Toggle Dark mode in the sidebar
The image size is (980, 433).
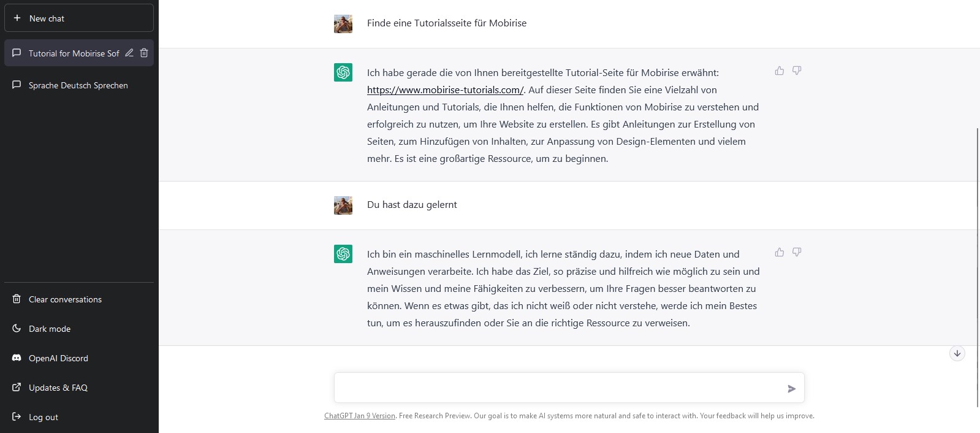(x=50, y=329)
